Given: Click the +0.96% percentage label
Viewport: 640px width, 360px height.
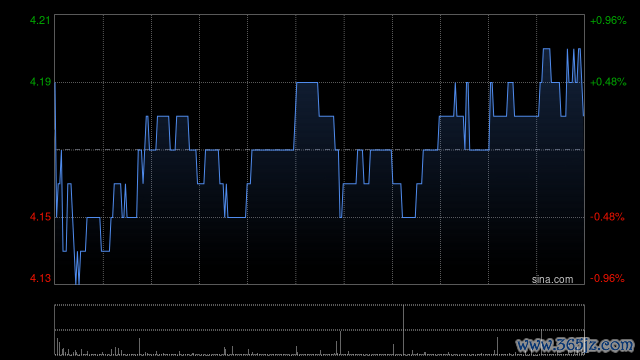Looking at the screenshot, I should tap(608, 20).
